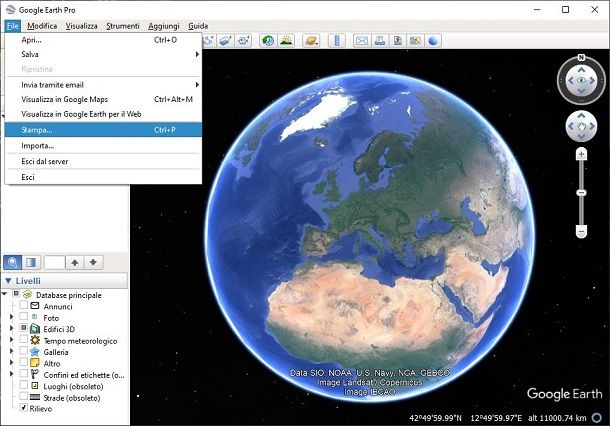Enable the Annunci layer checkbox
The image size is (610, 426).
(x=24, y=305)
